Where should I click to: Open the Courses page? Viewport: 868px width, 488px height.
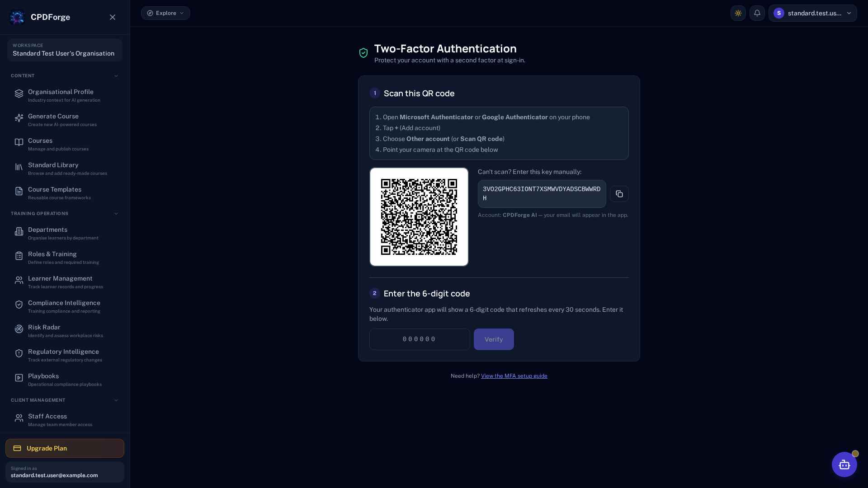click(x=65, y=144)
